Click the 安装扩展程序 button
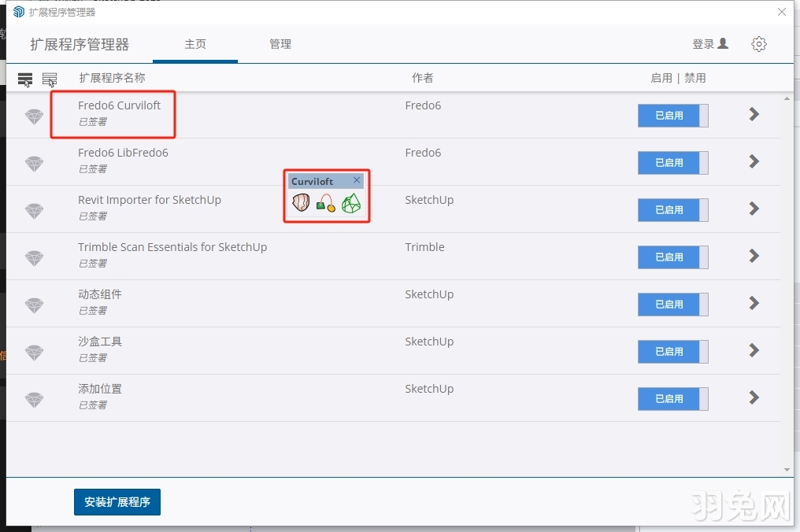The image size is (800, 532). click(117, 501)
